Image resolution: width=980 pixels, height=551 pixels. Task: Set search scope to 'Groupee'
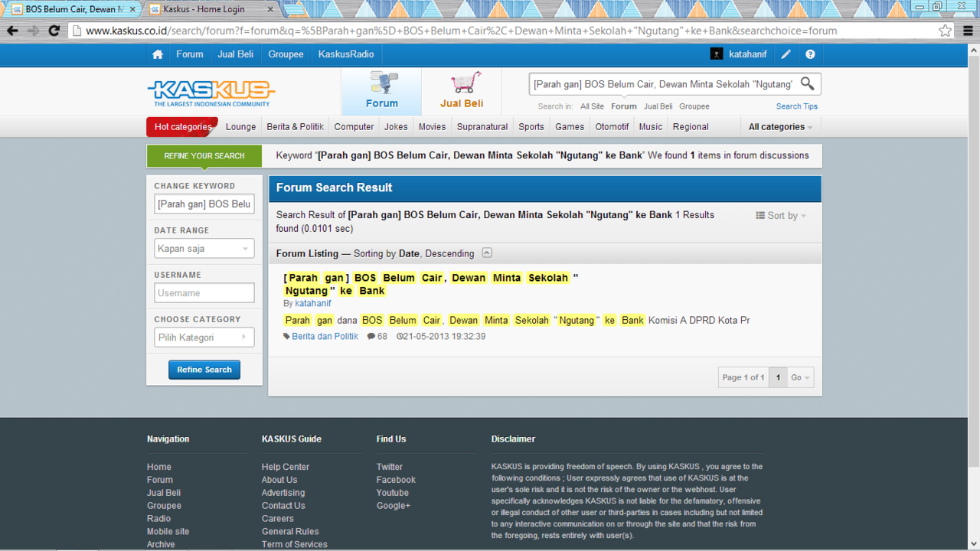(694, 106)
